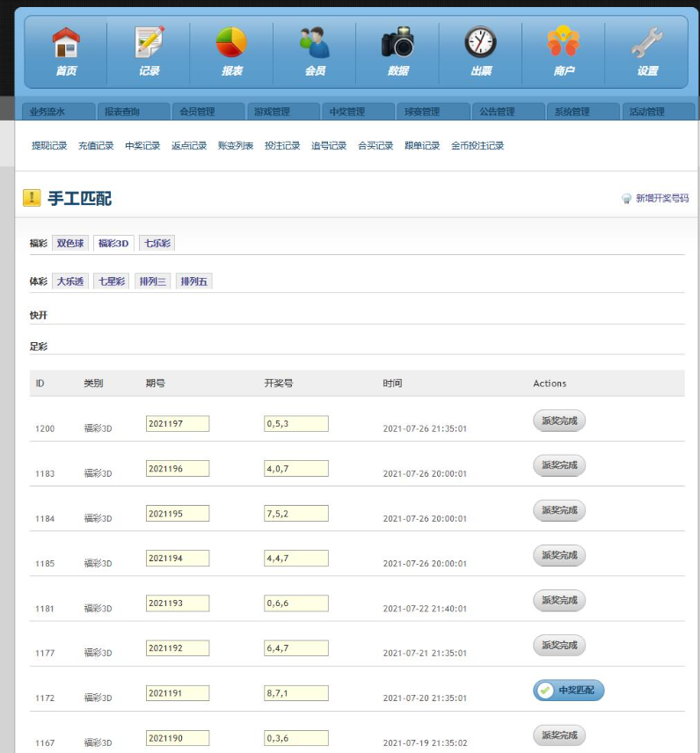Open the 提现记录 link
Image resolution: width=700 pixels, height=753 pixels.
pyautogui.click(x=49, y=145)
